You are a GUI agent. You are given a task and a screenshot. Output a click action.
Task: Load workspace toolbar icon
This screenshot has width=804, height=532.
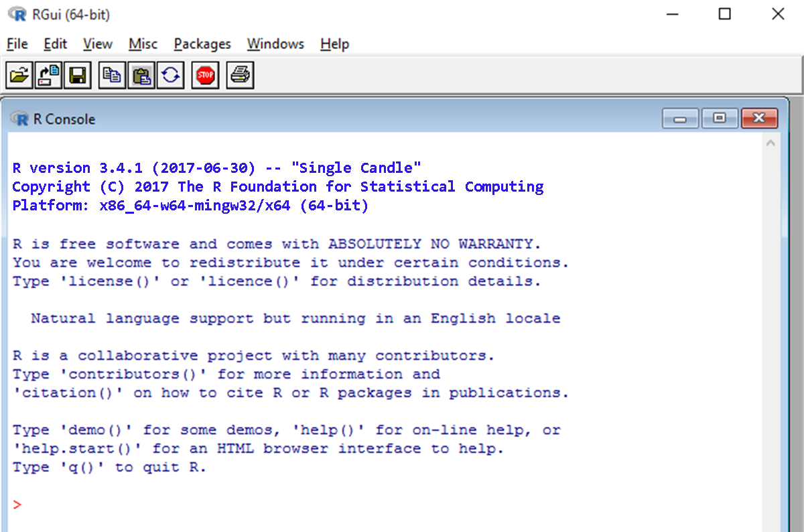pos(48,75)
